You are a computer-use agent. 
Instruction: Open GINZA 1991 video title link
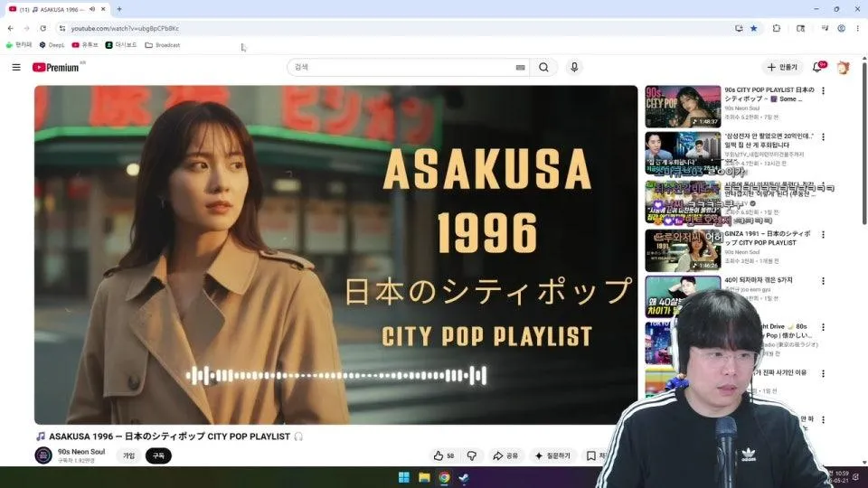(x=768, y=238)
